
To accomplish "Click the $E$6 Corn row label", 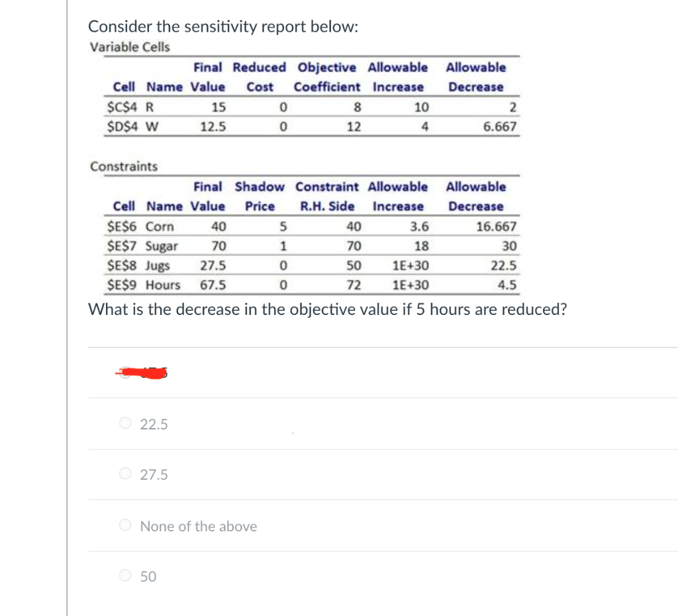I will [x=143, y=226].
